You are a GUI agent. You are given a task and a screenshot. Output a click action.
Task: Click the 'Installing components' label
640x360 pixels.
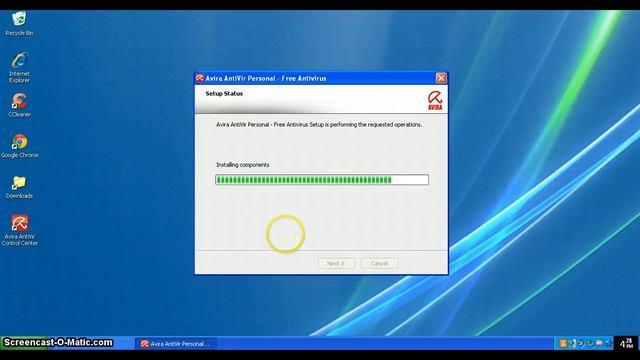point(242,165)
